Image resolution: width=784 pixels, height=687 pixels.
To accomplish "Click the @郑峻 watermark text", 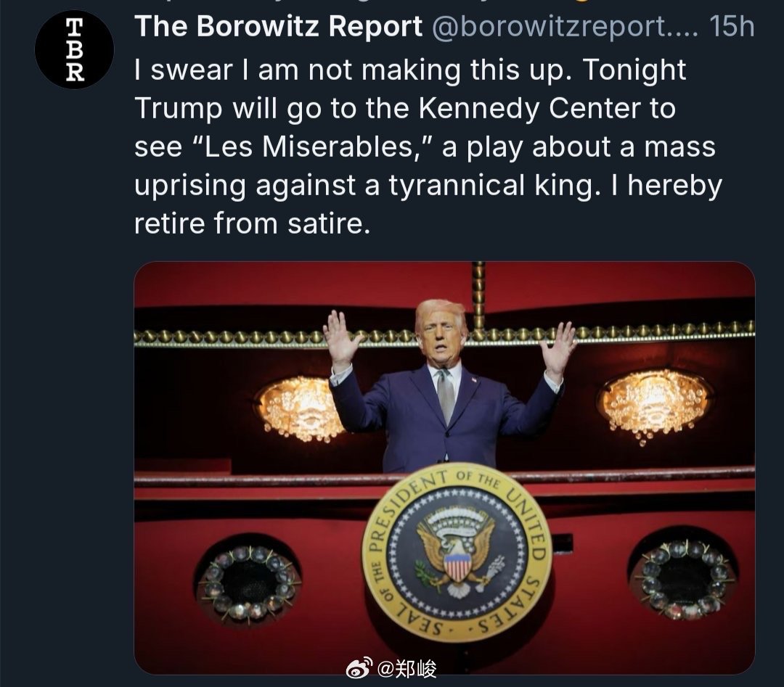I will tap(406, 669).
